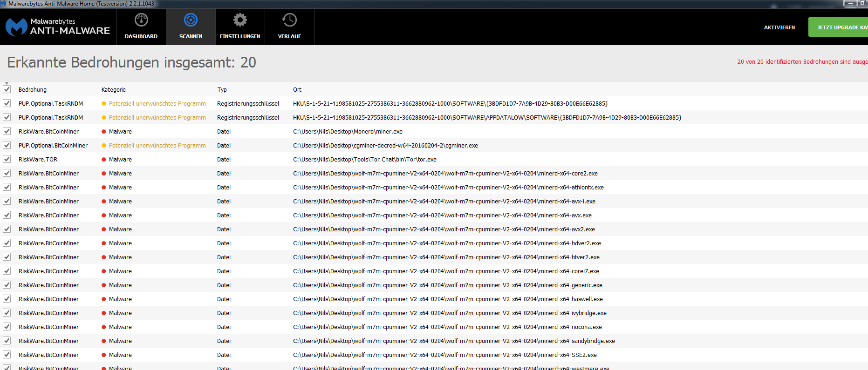The image size is (868, 370).
Task: Uncheck the minerd-x64-avx2.exe checkbox
Action: tap(7, 229)
